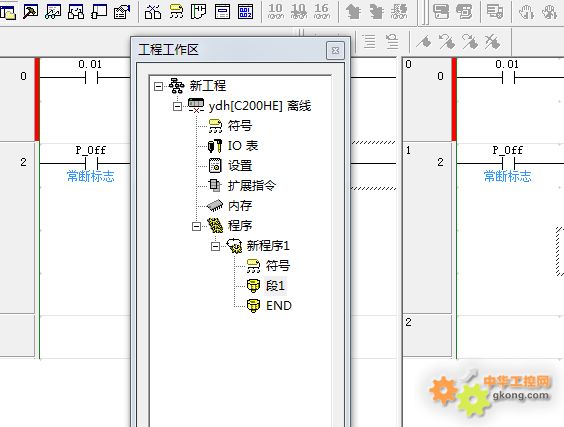Select 符号 under the PLC node
The image size is (564, 427).
[x=240, y=126]
